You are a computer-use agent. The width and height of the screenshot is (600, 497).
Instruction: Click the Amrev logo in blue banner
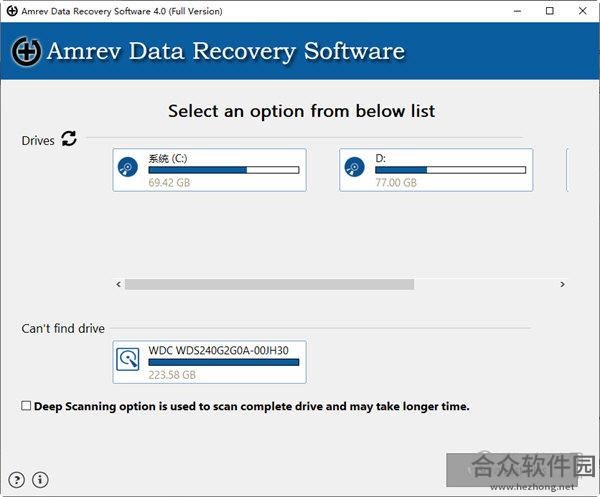pyautogui.click(x=26, y=52)
